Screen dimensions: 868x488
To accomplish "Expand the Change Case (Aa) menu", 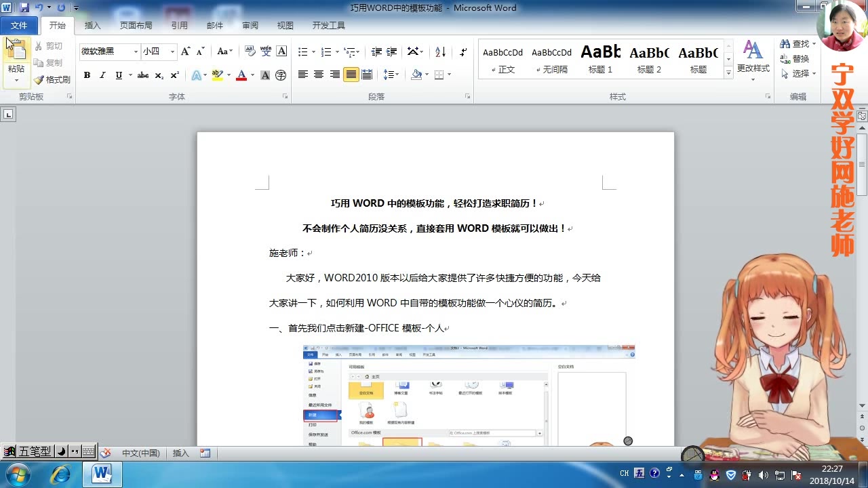I will [x=224, y=52].
